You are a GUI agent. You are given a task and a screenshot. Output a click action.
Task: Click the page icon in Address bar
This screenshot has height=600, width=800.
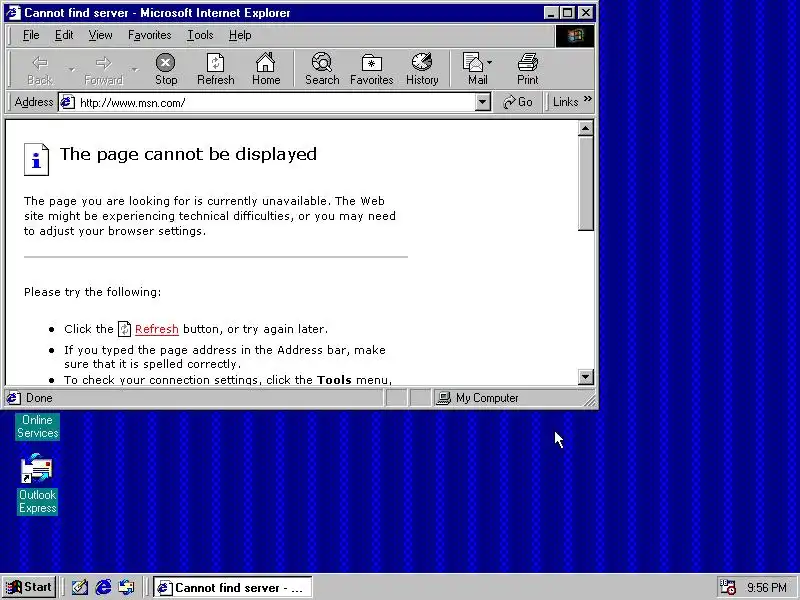coord(67,102)
